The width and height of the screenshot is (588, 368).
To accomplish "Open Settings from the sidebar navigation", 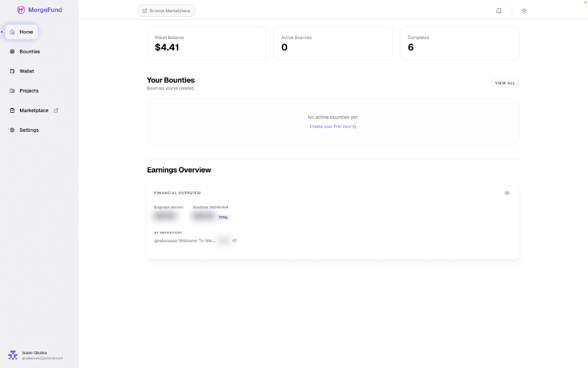I will (x=30, y=129).
